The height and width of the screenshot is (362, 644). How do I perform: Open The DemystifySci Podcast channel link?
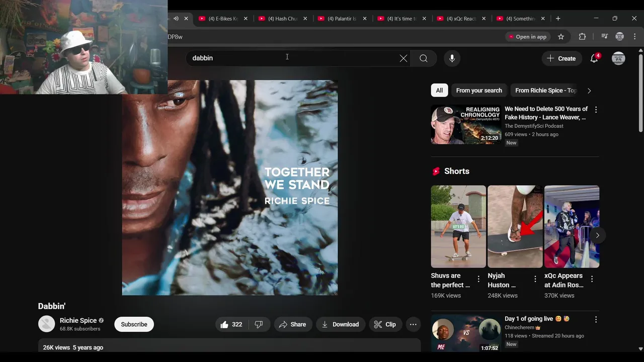pyautogui.click(x=534, y=126)
